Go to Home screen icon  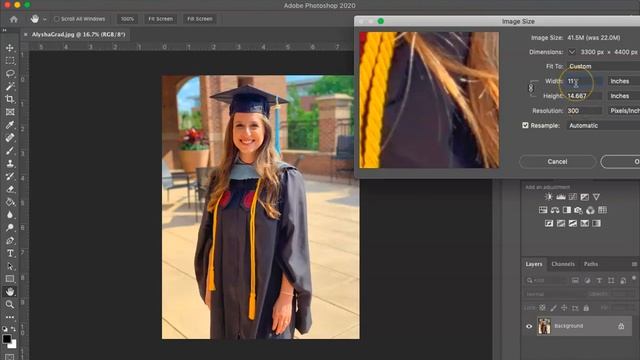point(13,19)
